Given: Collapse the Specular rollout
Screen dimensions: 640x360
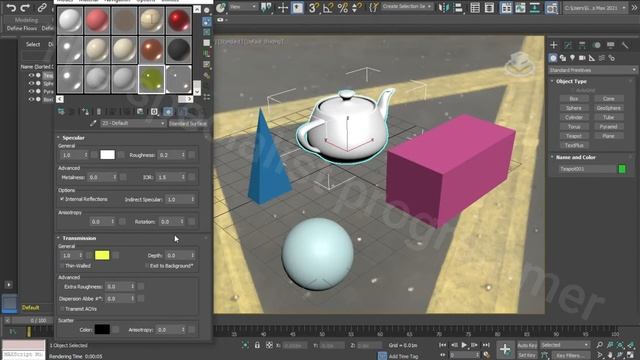Looking at the screenshot, I should click(73, 138).
